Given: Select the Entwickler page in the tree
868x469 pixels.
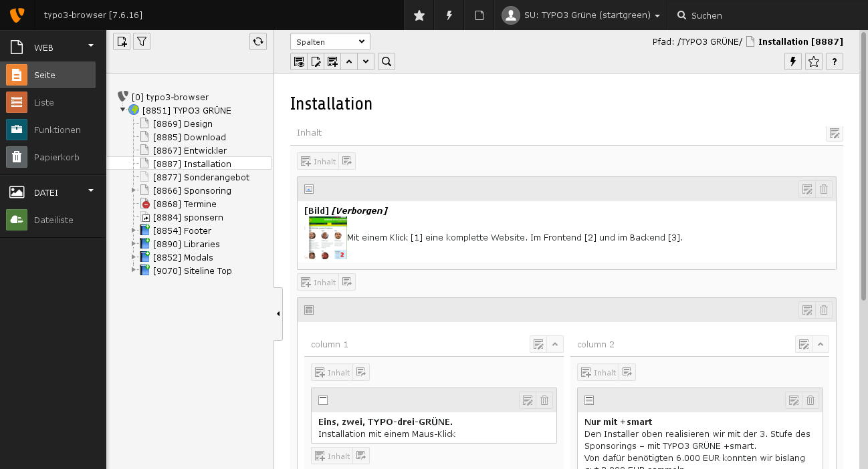Looking at the screenshot, I should point(190,150).
